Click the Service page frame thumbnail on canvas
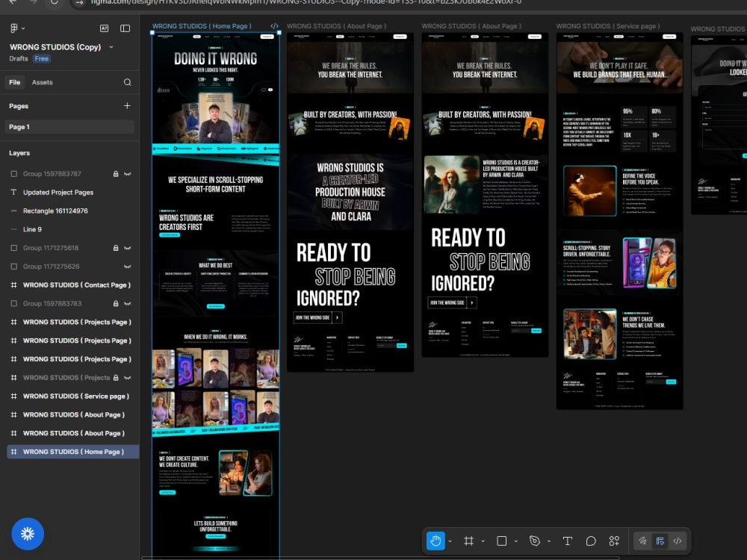This screenshot has width=747, height=560. [x=620, y=222]
